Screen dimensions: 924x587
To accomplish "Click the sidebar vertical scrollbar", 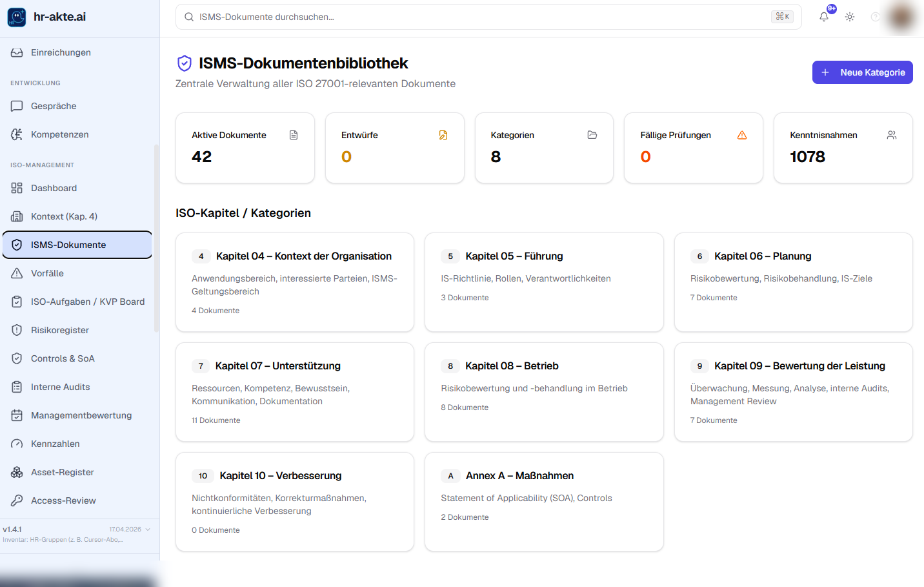I will tap(156, 239).
